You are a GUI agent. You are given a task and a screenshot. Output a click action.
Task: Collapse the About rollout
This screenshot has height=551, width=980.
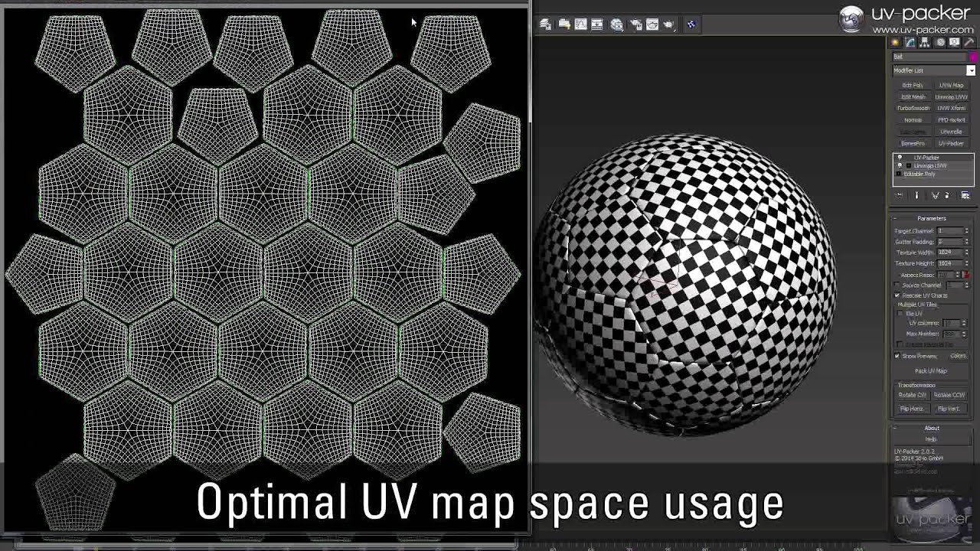(931, 429)
